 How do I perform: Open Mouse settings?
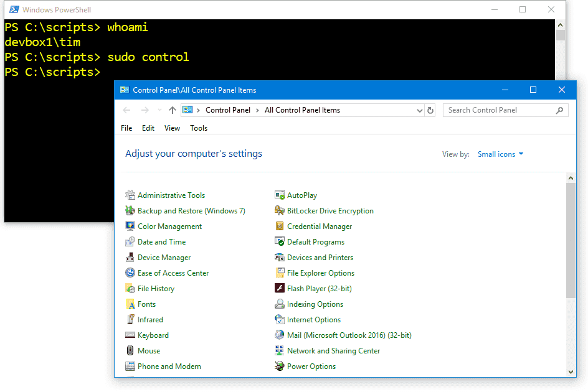click(x=147, y=350)
